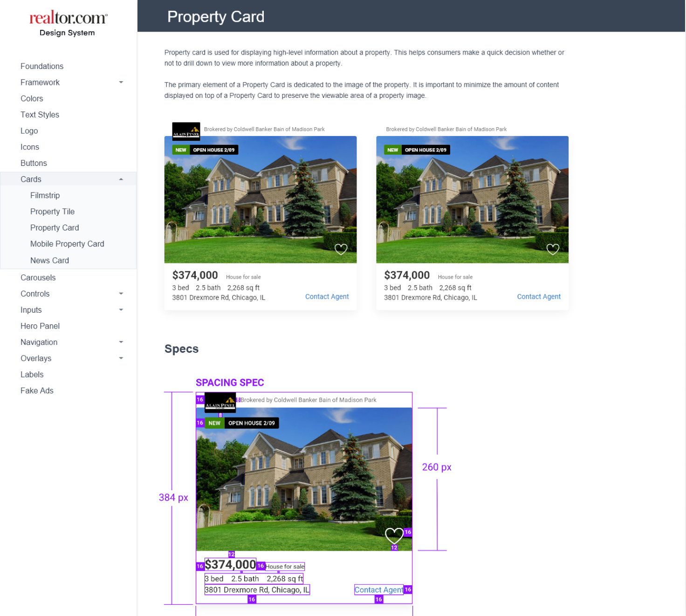Click Alain Pinel logo in the spacing spec
Screen dimensions: 686x616
coord(220,402)
